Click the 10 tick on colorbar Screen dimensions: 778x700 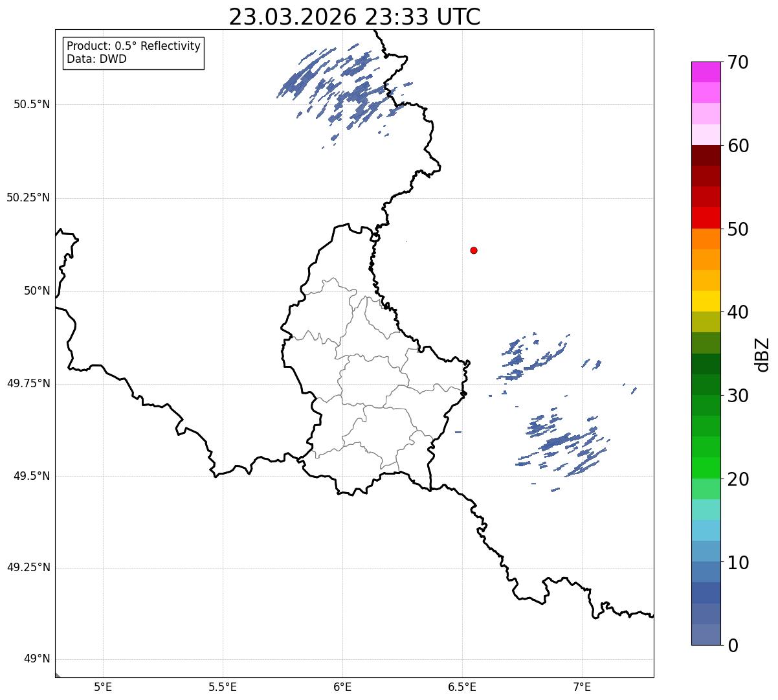(738, 563)
